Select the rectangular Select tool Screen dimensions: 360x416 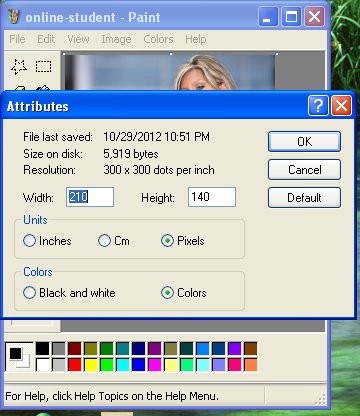point(43,67)
